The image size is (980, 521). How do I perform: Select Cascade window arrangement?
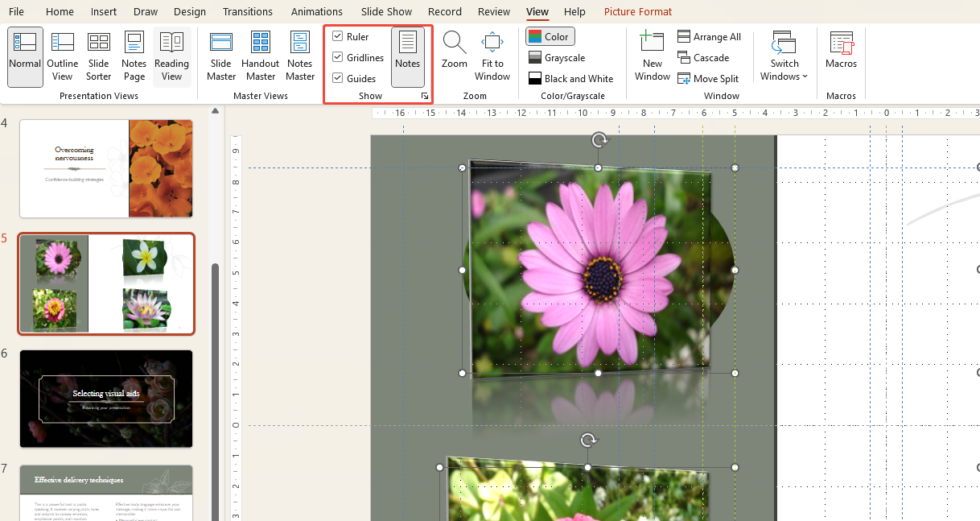[x=703, y=58]
